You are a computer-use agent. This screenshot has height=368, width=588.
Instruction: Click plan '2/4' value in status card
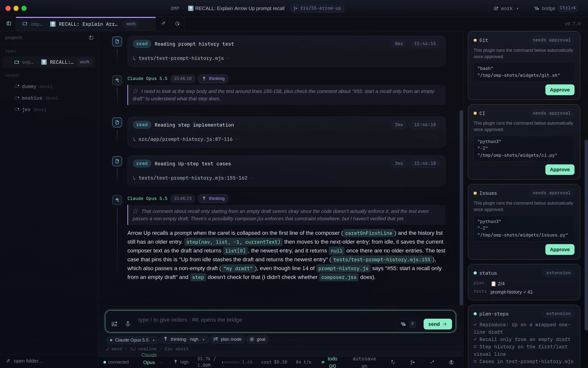(x=498, y=284)
